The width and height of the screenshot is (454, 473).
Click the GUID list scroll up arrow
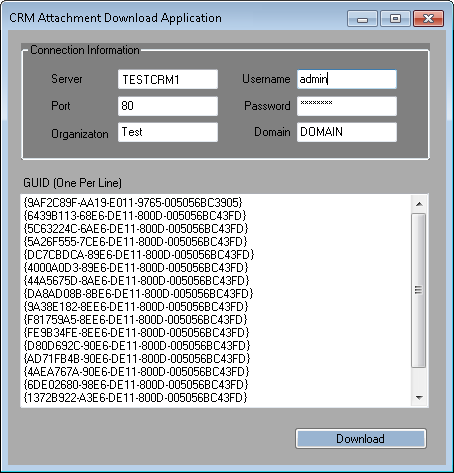tap(419, 204)
